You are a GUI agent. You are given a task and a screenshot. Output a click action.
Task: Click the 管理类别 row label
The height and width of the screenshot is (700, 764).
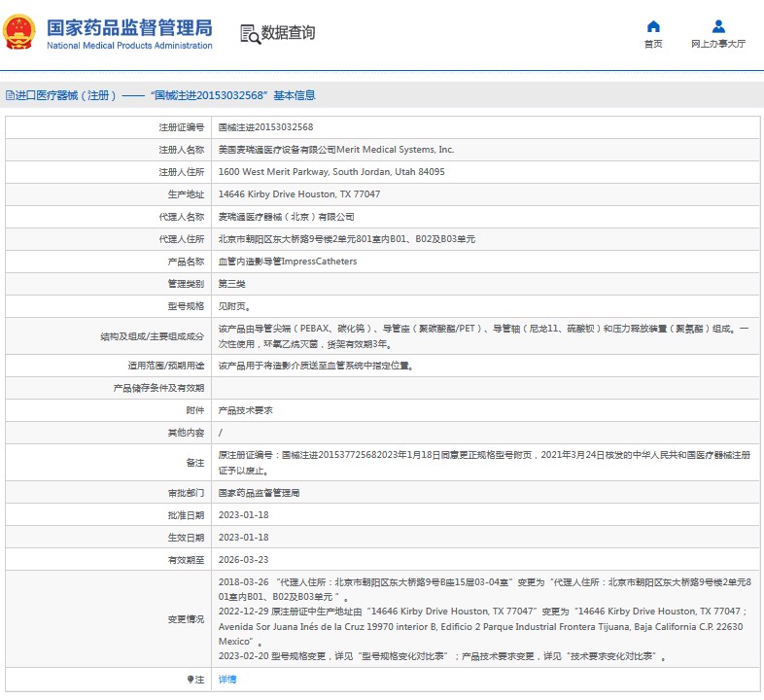click(186, 284)
